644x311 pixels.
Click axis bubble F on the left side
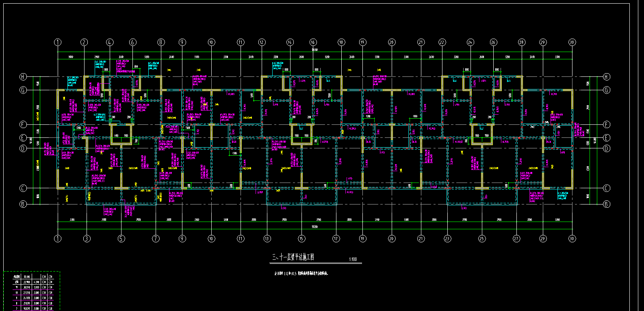coord(24,124)
